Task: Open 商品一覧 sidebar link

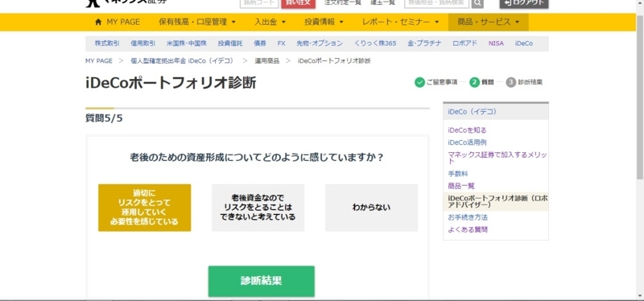Action: coord(461,186)
